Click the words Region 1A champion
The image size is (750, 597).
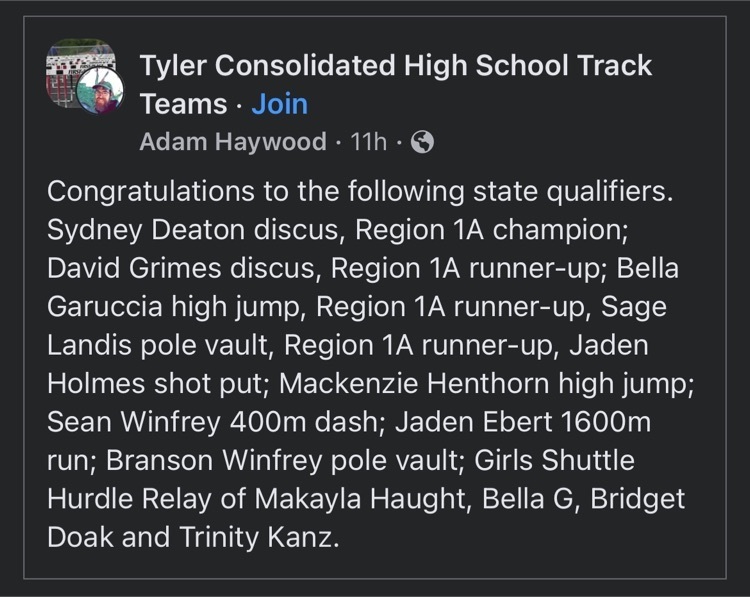492,230
